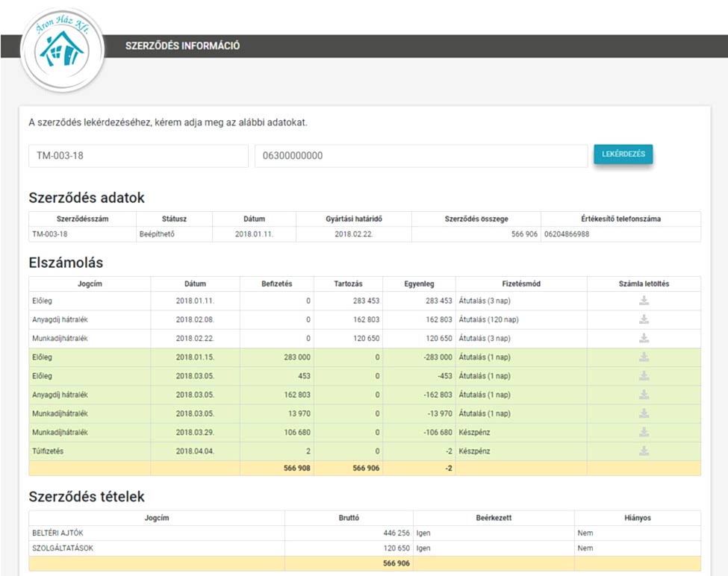Click the phone number field showing 06300000000

coord(421,156)
